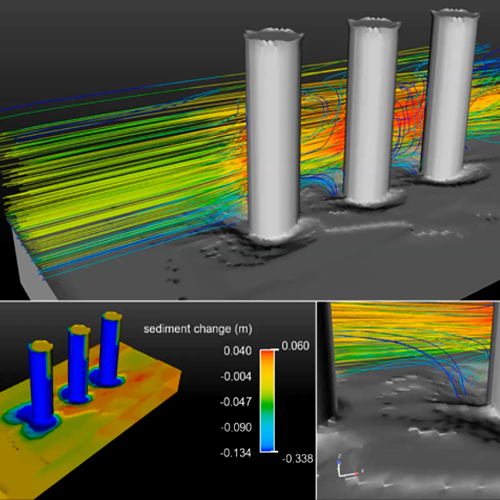Click the -0.047 legend tick label

point(236,402)
